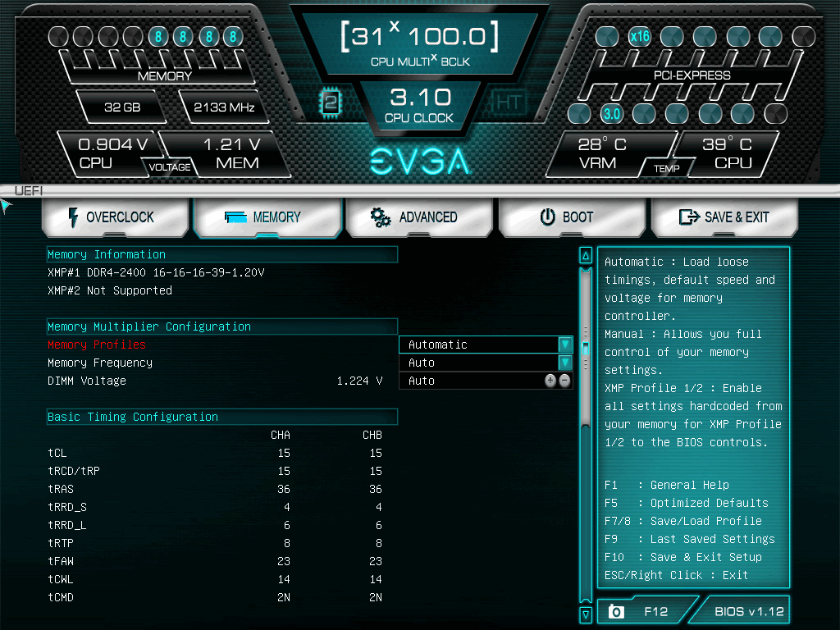Open the Memory Profiles Automatic dropdown
Screen dimensions: 840x630
(486, 345)
